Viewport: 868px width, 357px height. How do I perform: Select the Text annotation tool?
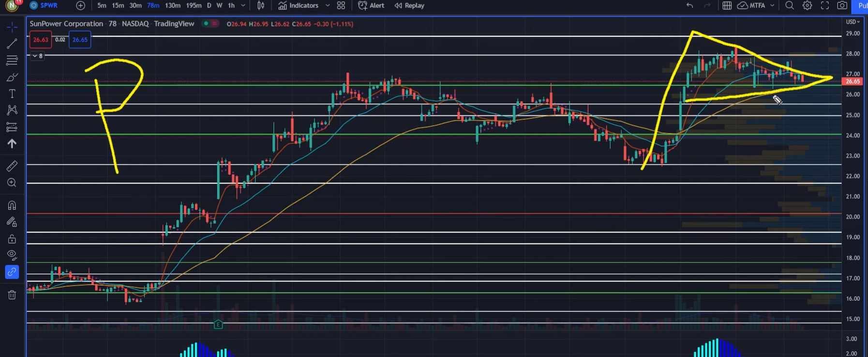(x=12, y=93)
